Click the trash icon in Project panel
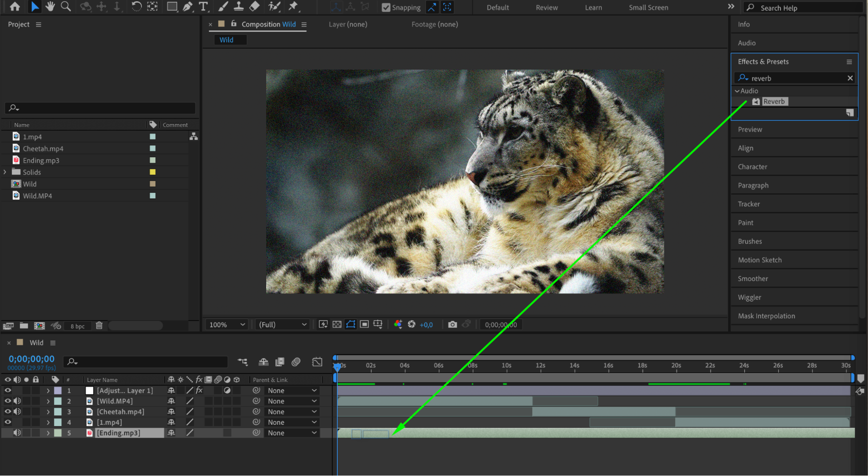This screenshot has height=476, width=868. click(x=99, y=326)
